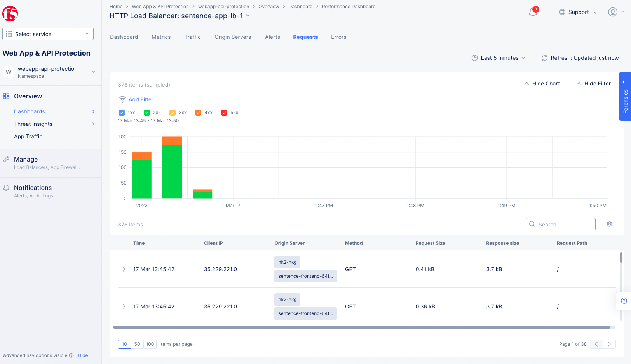Toggle off the 3xx filter checkbox
The width and height of the screenshot is (631, 364).
click(173, 112)
